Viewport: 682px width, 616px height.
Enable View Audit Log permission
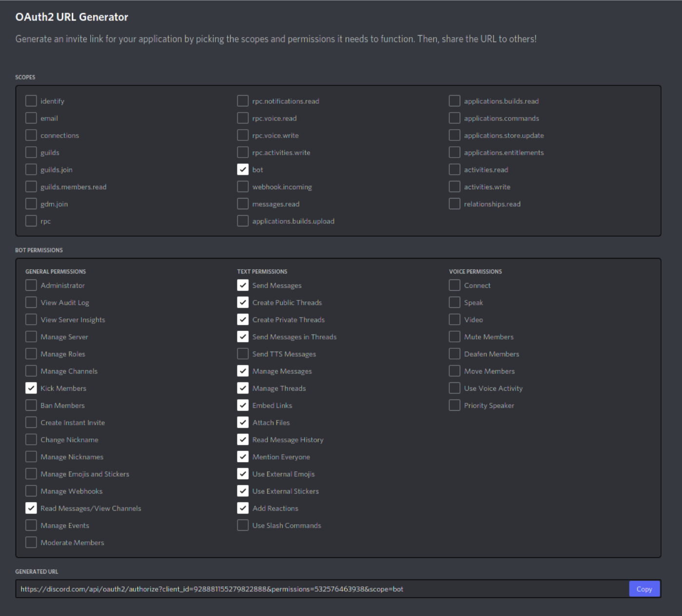tap(31, 302)
